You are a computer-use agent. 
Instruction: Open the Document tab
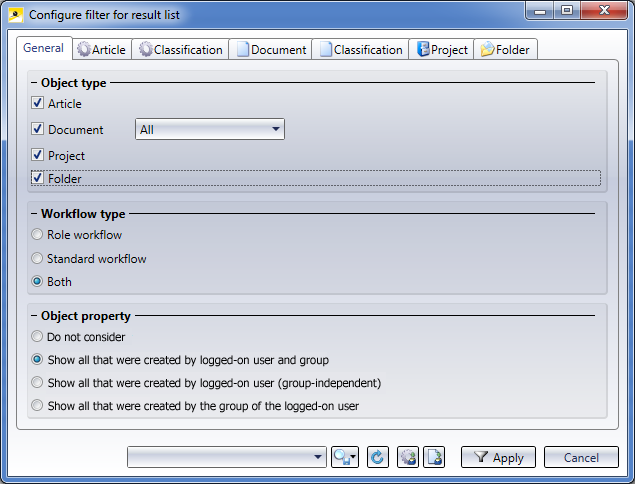pyautogui.click(x=270, y=49)
